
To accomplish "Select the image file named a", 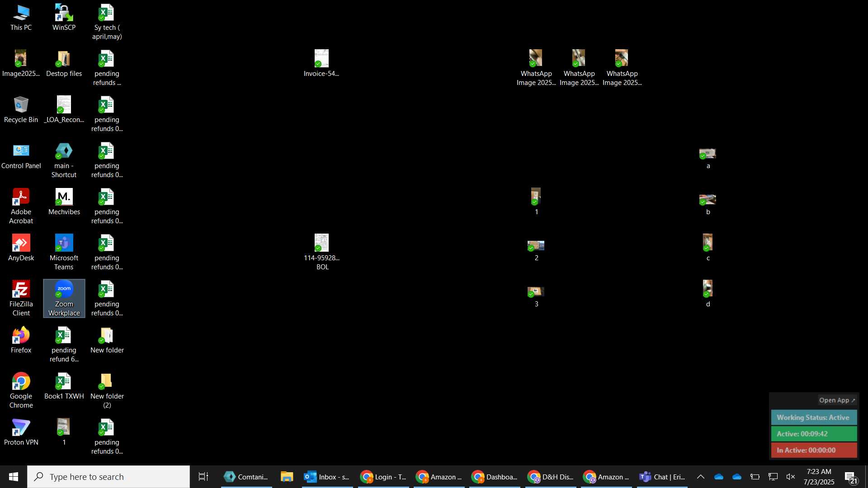I will click(708, 158).
